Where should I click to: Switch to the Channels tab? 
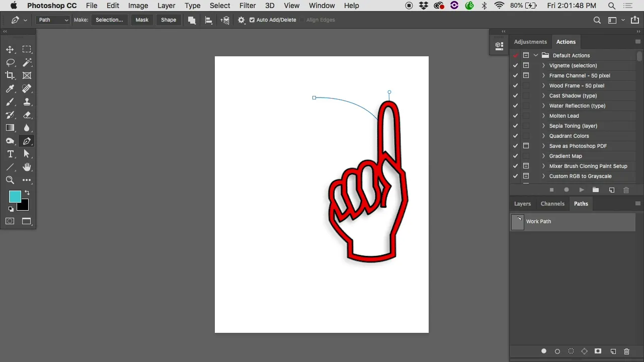pyautogui.click(x=552, y=204)
